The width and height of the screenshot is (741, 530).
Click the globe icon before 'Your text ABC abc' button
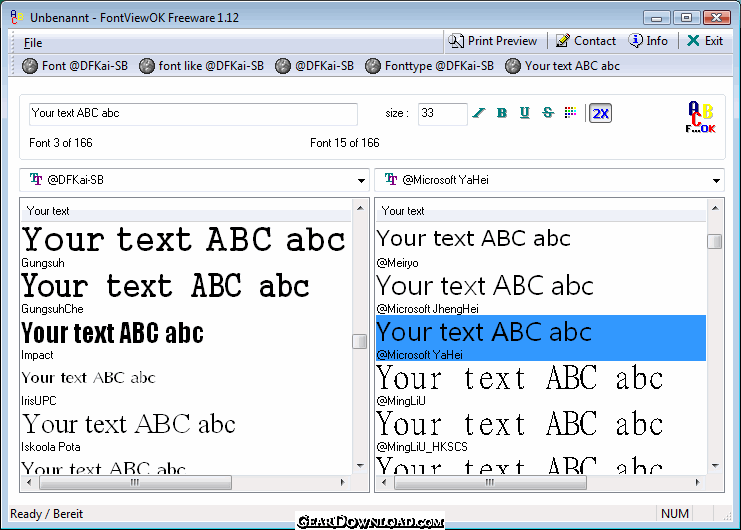coord(512,66)
